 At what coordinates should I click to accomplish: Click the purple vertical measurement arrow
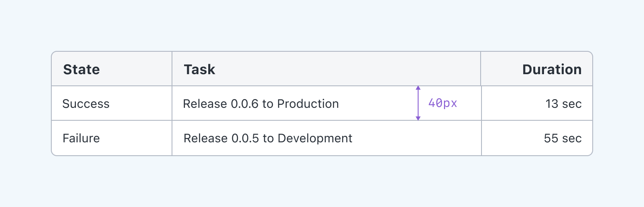[x=418, y=103]
